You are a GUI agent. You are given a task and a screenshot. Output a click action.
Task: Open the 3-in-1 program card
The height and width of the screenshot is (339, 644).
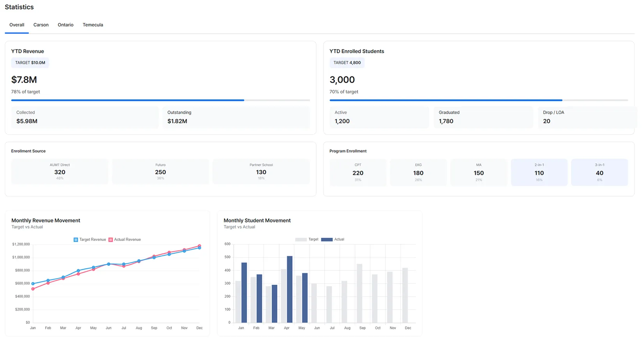click(599, 172)
